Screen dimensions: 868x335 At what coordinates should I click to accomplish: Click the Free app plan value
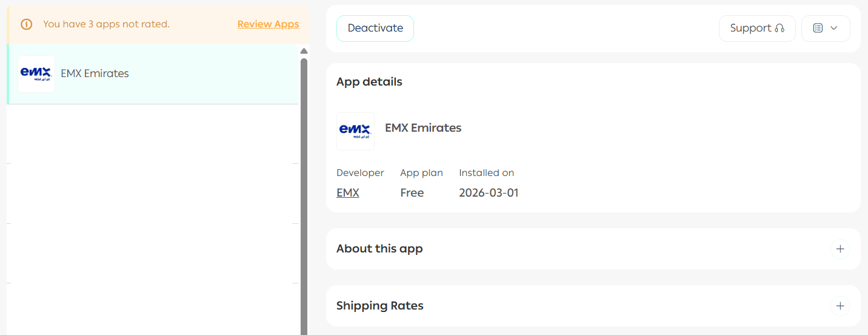click(412, 193)
